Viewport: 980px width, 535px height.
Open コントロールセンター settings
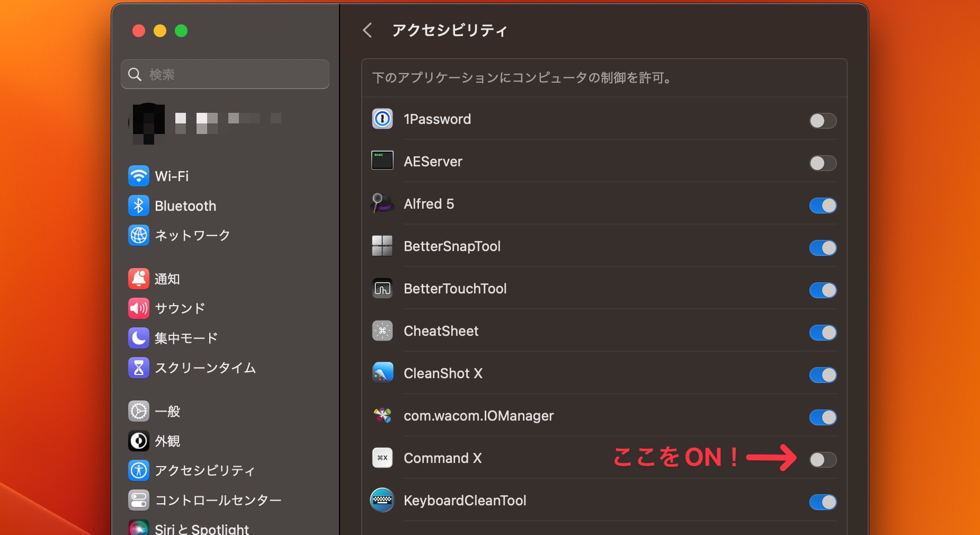[218, 500]
